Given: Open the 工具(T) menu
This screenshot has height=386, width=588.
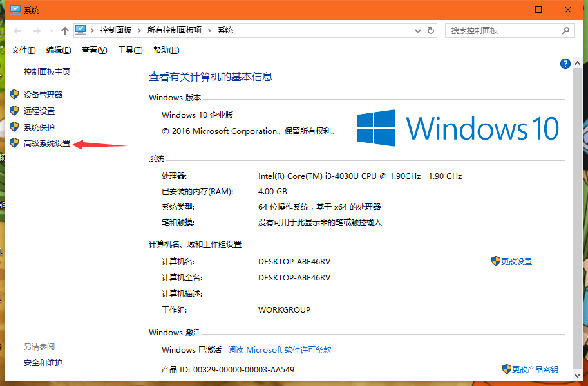Looking at the screenshot, I should pyautogui.click(x=130, y=50).
